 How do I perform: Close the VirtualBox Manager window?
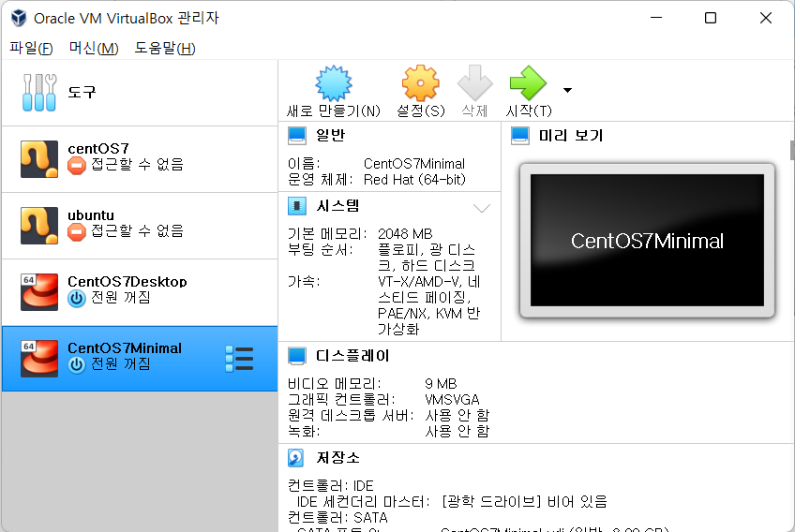point(766,18)
